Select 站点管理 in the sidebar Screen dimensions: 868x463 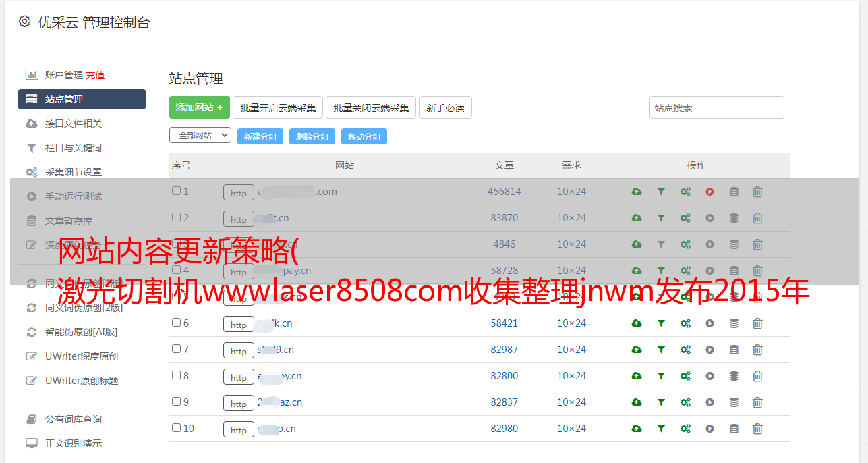[82, 99]
